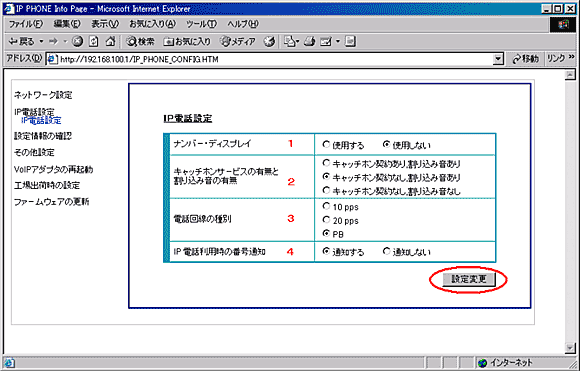580x371 pixels.
Task: Choose the 20 pps line type
Action: coord(326,220)
